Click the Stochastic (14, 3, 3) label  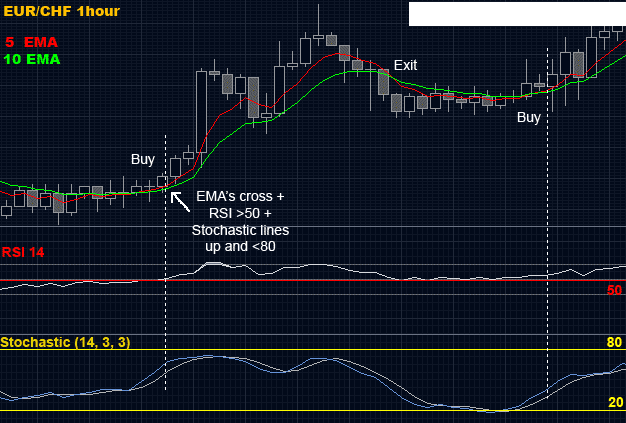coord(65,342)
